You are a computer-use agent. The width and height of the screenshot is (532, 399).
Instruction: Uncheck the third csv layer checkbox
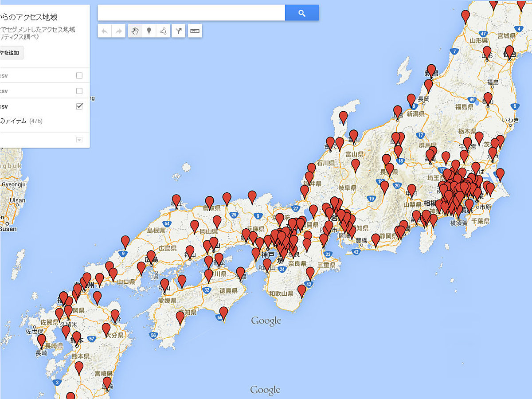[x=79, y=106]
